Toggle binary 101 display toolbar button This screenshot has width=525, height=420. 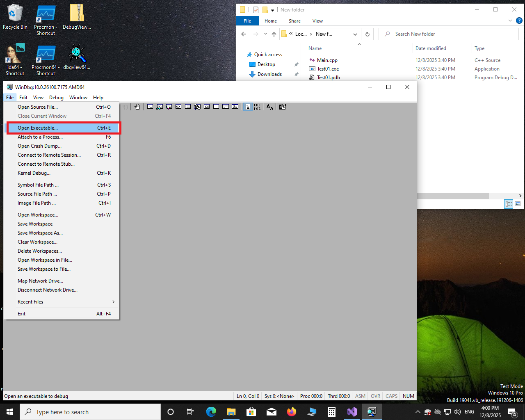click(257, 107)
